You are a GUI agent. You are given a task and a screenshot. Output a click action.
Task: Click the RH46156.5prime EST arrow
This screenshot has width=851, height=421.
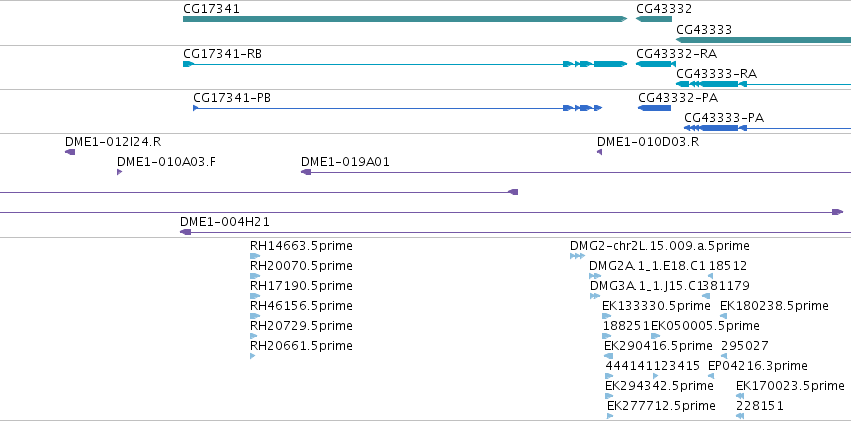coord(255,316)
